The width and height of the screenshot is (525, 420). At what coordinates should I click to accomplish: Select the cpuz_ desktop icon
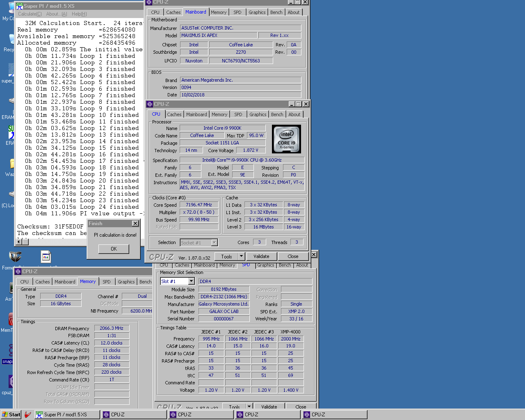click(x=11, y=381)
